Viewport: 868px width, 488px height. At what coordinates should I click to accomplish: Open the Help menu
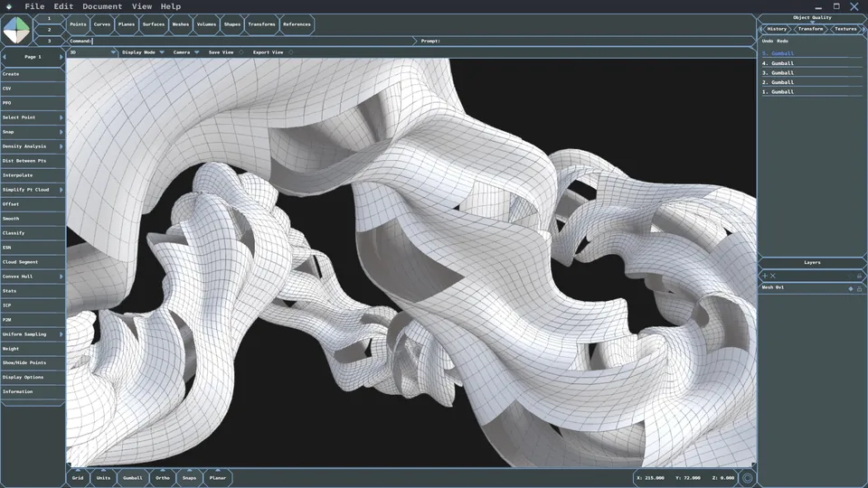point(171,6)
